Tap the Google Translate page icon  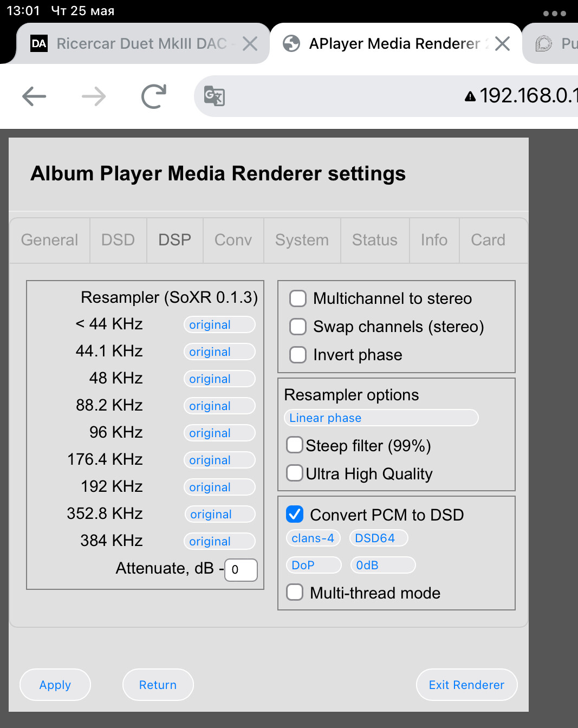point(215,96)
